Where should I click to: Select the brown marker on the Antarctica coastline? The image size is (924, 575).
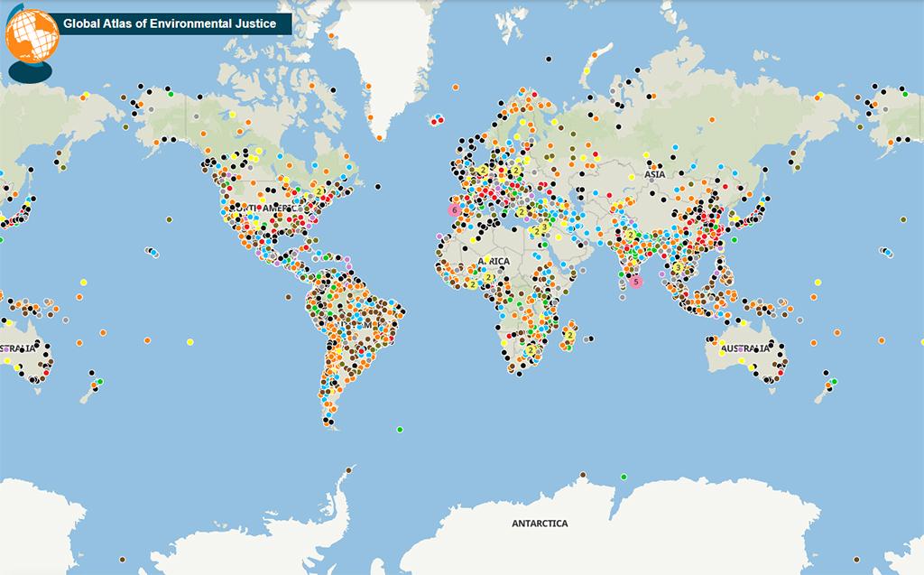click(583, 475)
